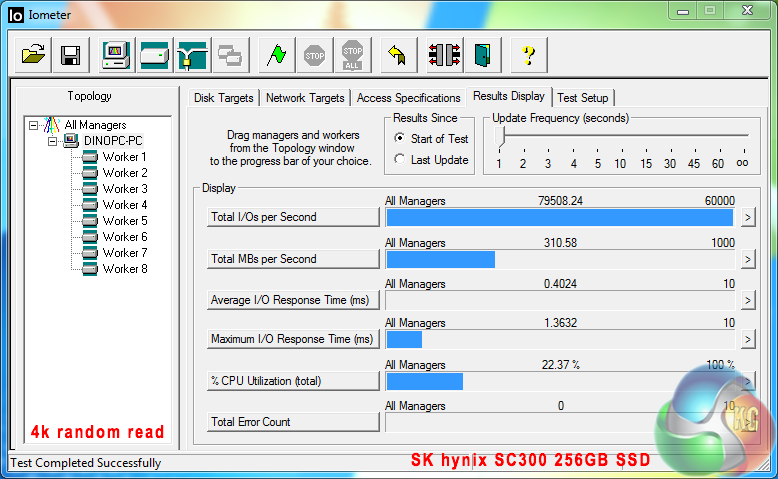Start new disk worker icon
The image size is (778, 479).
(154, 55)
